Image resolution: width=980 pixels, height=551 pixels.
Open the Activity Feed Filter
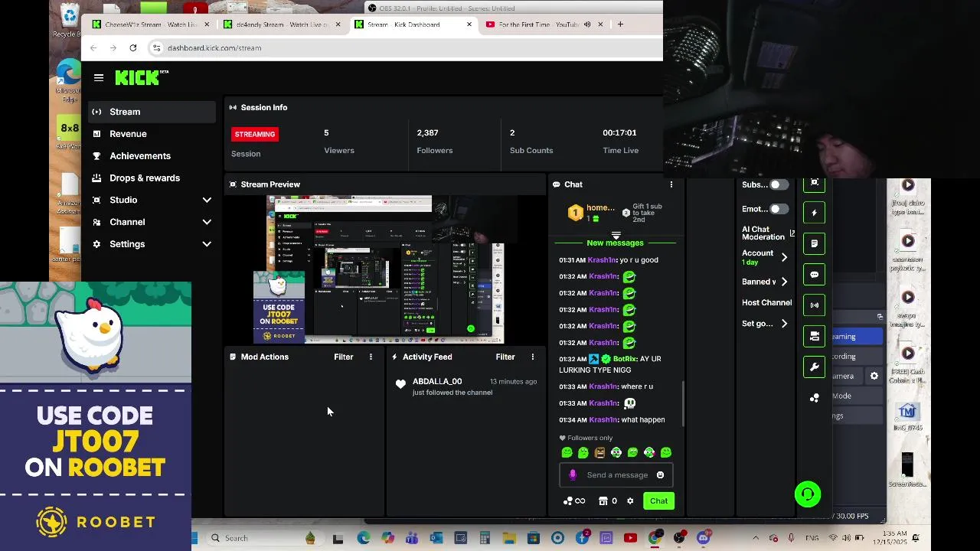(x=505, y=357)
